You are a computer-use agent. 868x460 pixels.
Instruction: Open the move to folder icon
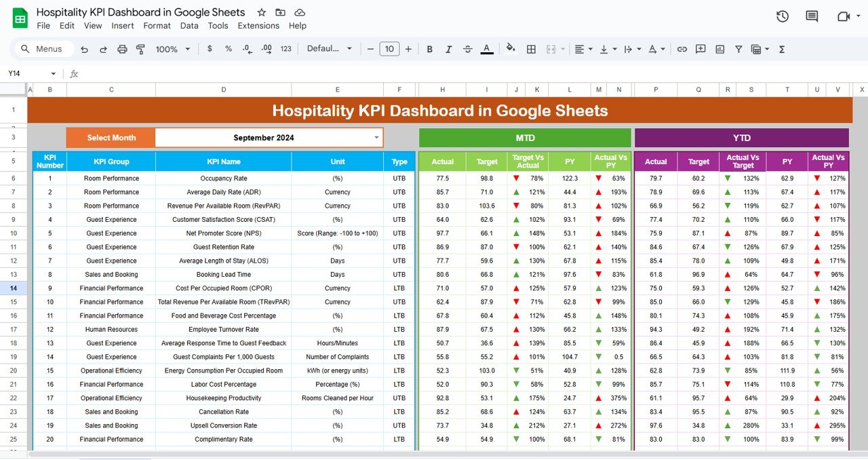point(281,13)
